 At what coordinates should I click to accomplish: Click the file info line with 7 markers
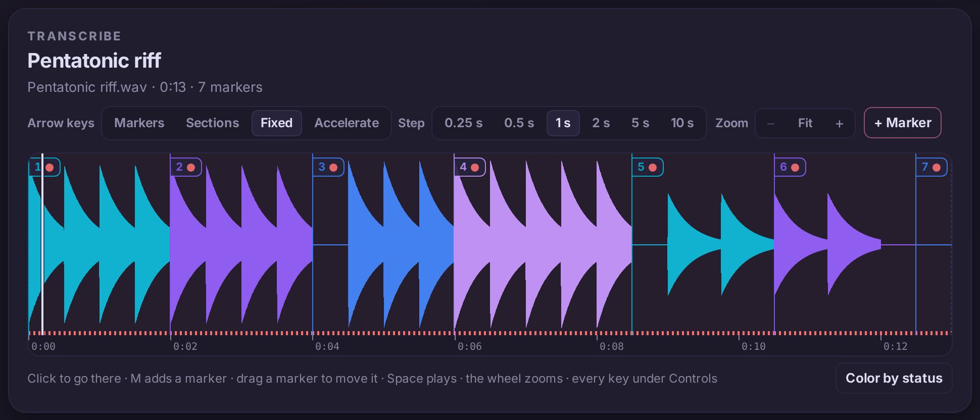[x=145, y=87]
